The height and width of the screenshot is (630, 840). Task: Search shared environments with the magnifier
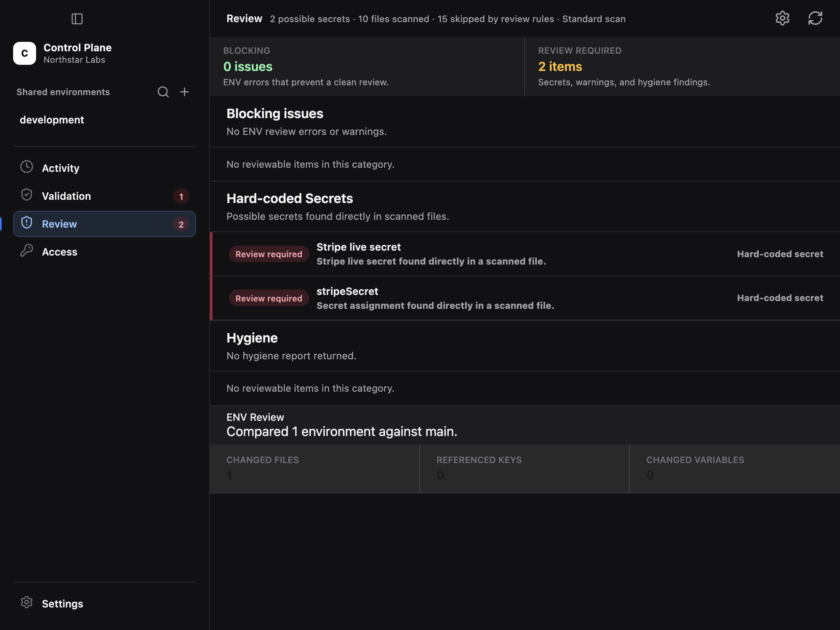pos(163,92)
